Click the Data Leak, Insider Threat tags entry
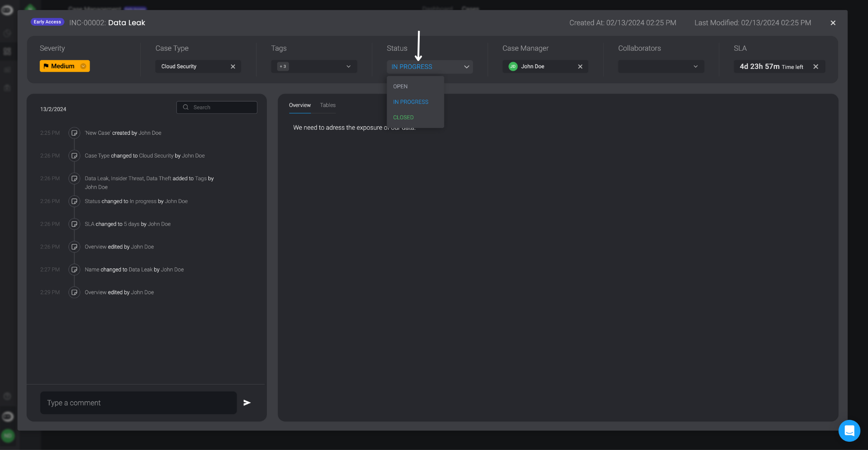This screenshot has width=868, height=450. point(149,183)
